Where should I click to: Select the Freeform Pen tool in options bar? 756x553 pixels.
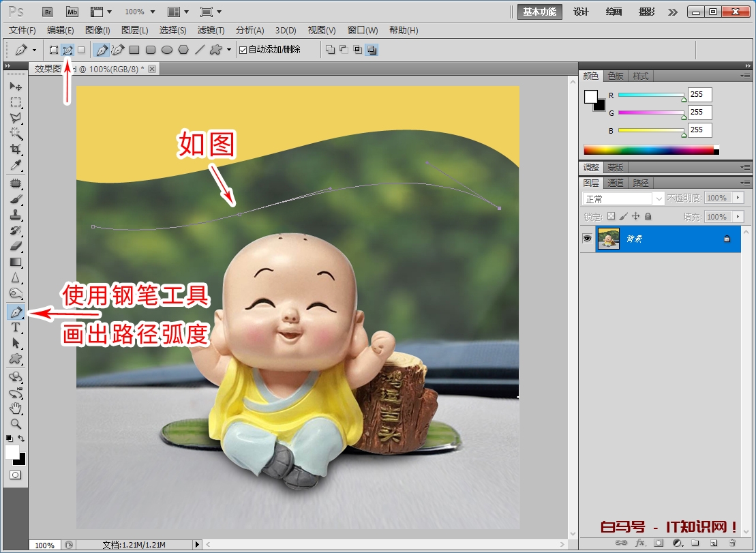[117, 49]
